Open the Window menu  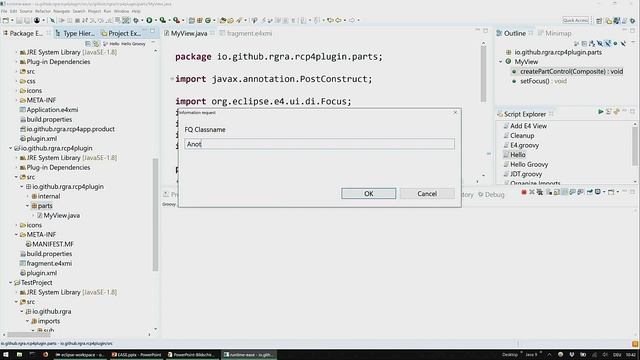(121, 11)
